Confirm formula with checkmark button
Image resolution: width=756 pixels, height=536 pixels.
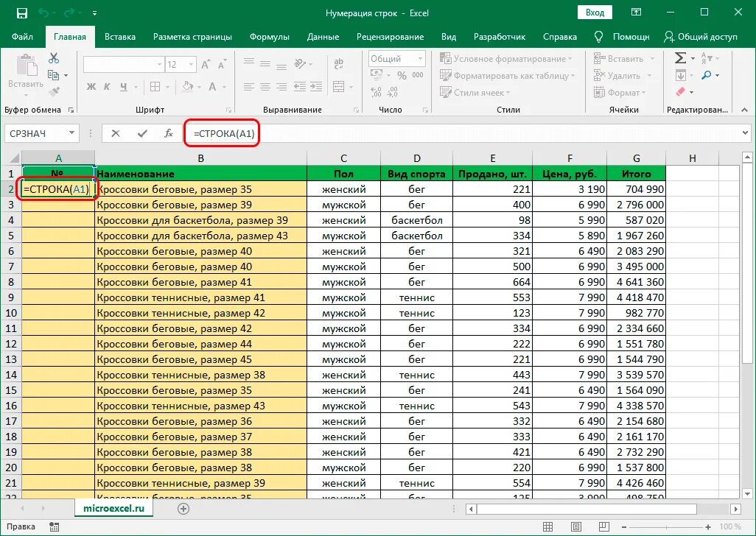pyautogui.click(x=142, y=133)
